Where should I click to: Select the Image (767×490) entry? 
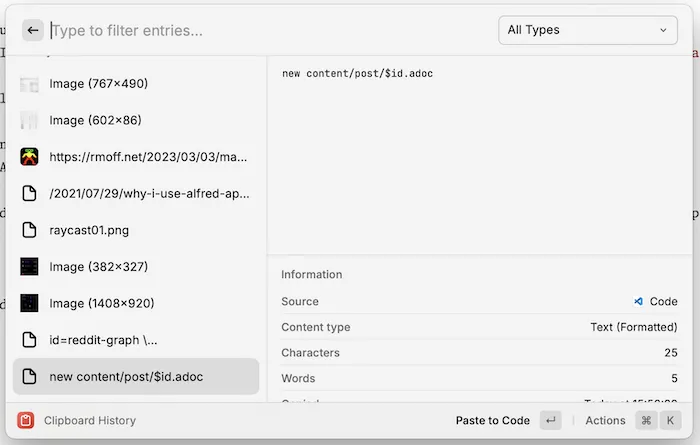(135, 84)
